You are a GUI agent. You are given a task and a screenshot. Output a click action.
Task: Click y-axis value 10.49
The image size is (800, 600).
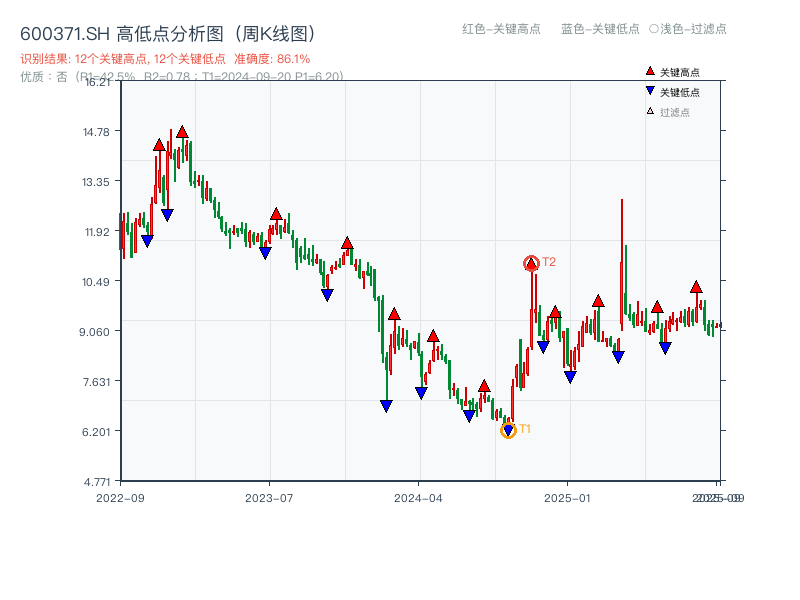point(96,282)
